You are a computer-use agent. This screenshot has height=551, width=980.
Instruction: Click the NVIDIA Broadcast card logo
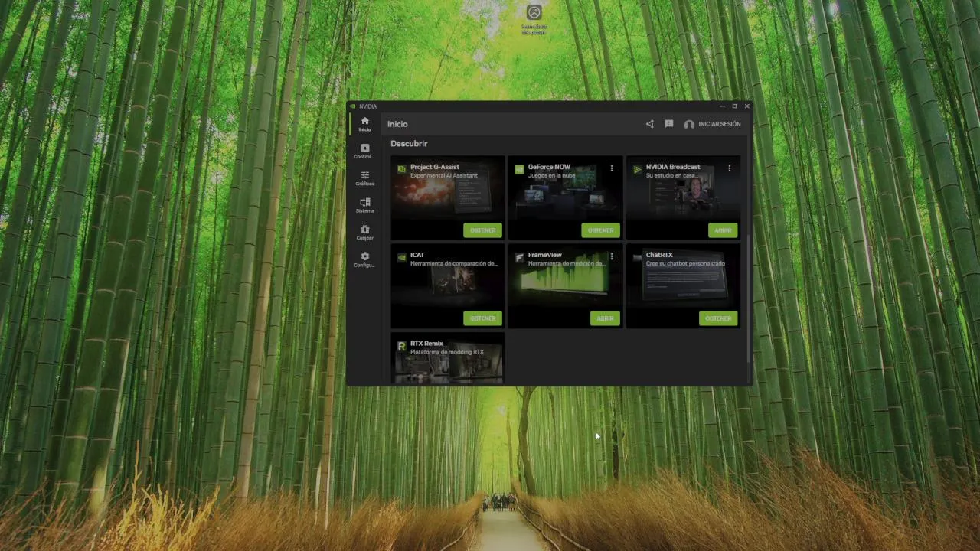tap(637, 170)
